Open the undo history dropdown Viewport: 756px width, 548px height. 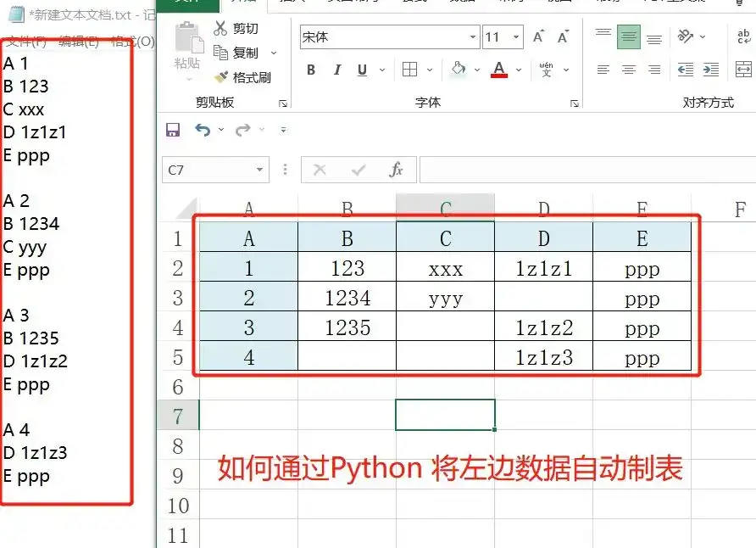[x=221, y=129]
